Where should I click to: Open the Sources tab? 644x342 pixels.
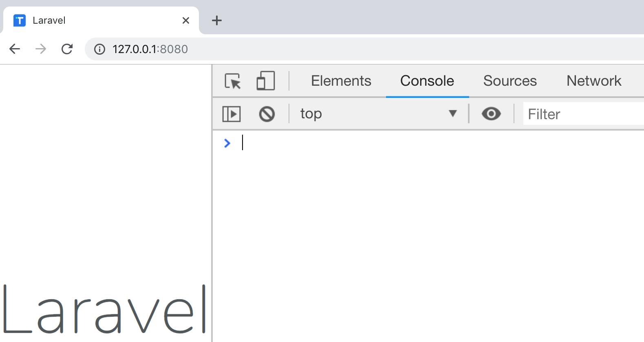tap(510, 81)
